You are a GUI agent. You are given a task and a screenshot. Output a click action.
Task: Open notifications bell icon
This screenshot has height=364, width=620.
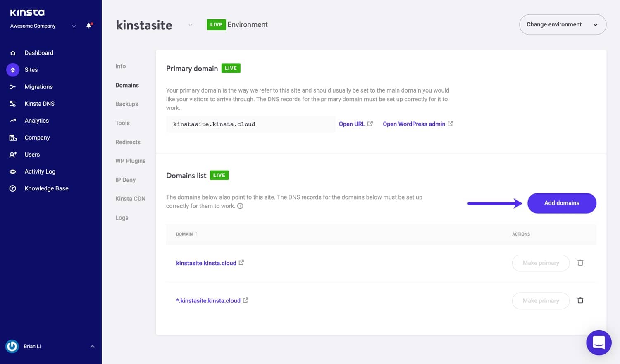coord(89,26)
